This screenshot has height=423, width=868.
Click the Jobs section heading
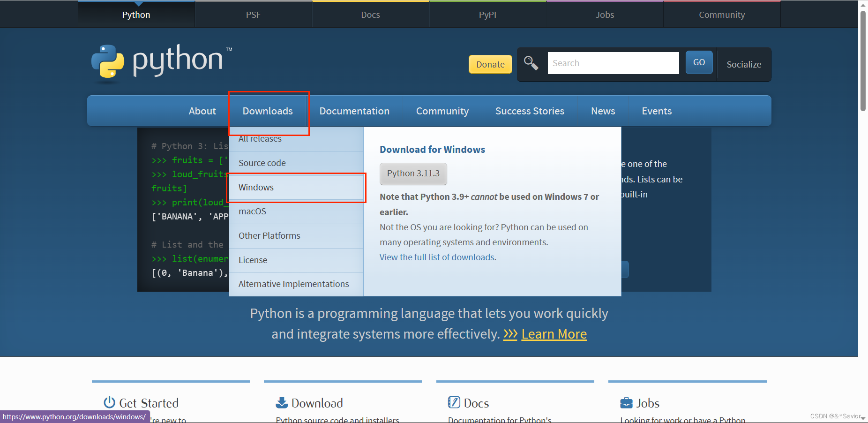click(648, 403)
